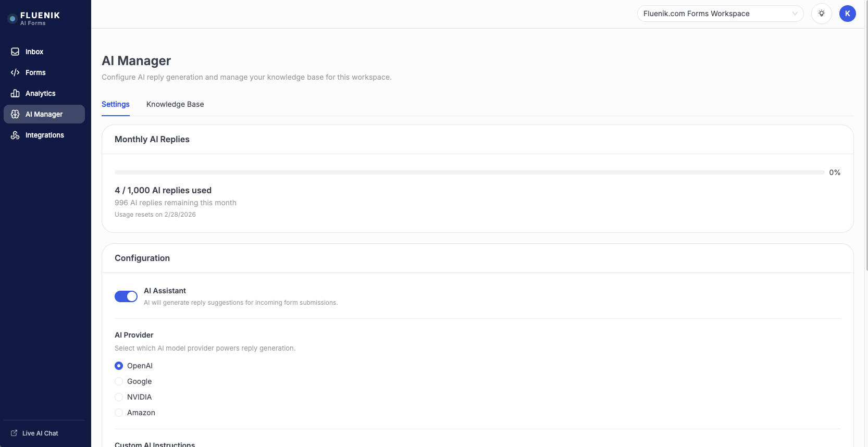Select the Google provider radio button
The image size is (868, 447).
click(119, 381)
